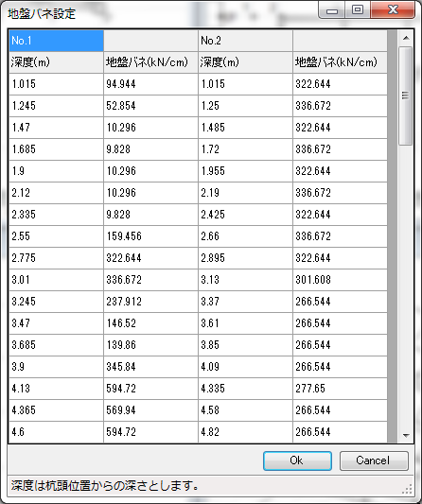Screen dimensions: 422x504
Task: Select No.1 depth cell 1.015
Action: coord(56,84)
